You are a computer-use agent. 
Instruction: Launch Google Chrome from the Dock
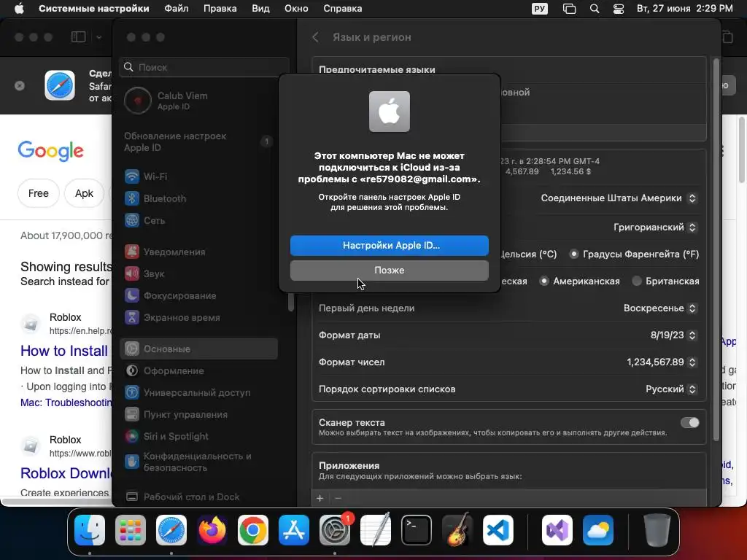253,530
